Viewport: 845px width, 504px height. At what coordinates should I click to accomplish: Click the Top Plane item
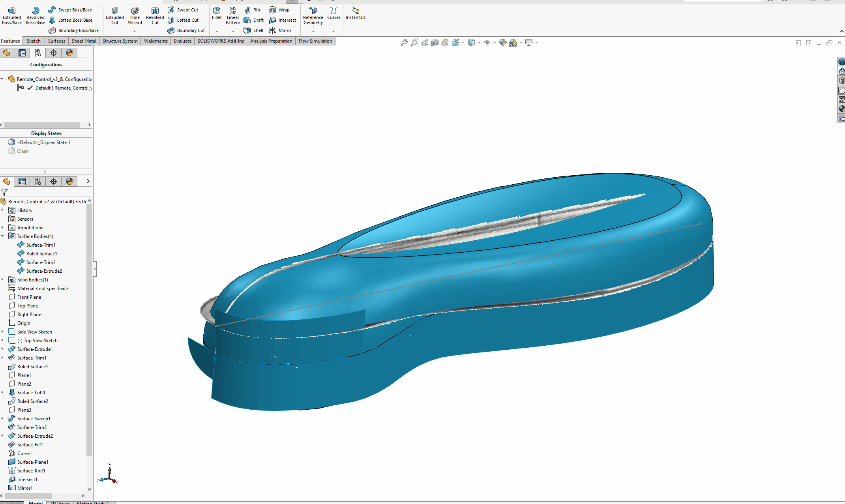(x=28, y=306)
